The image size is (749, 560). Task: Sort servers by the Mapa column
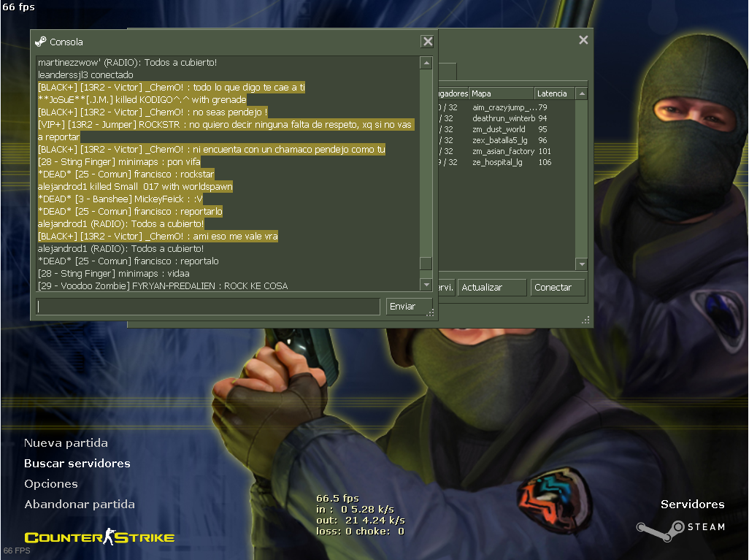(501, 93)
